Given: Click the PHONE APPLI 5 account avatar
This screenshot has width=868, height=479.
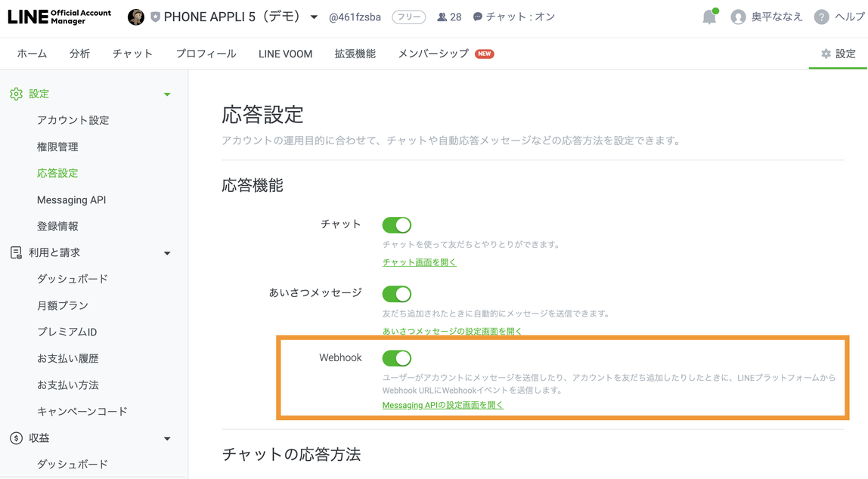Looking at the screenshot, I should click(x=135, y=17).
